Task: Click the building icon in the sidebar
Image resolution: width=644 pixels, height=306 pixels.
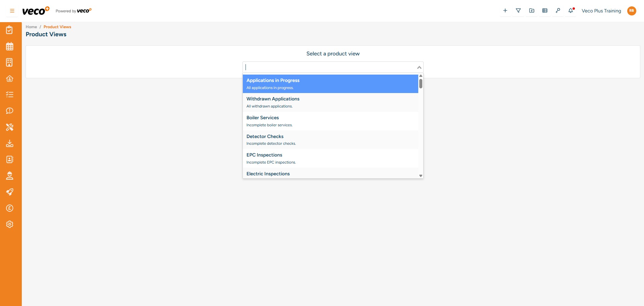Action: [x=10, y=62]
